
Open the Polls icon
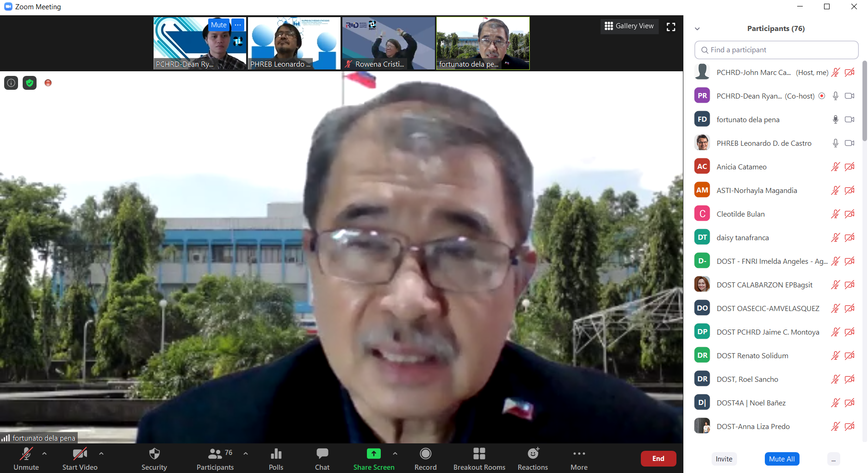[x=276, y=454]
